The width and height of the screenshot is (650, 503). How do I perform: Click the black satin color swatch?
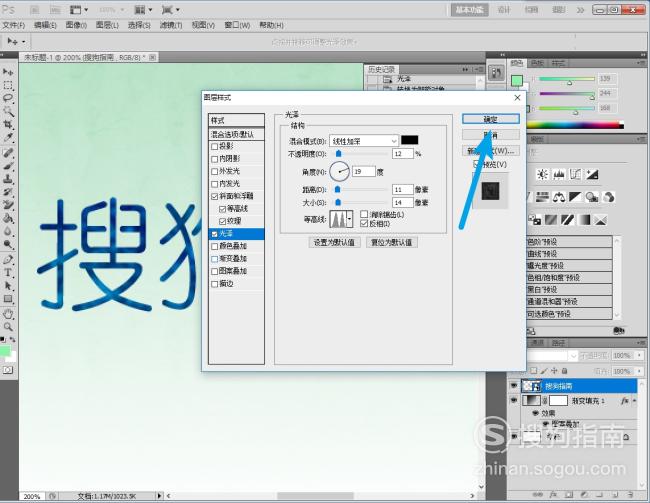tap(410, 140)
